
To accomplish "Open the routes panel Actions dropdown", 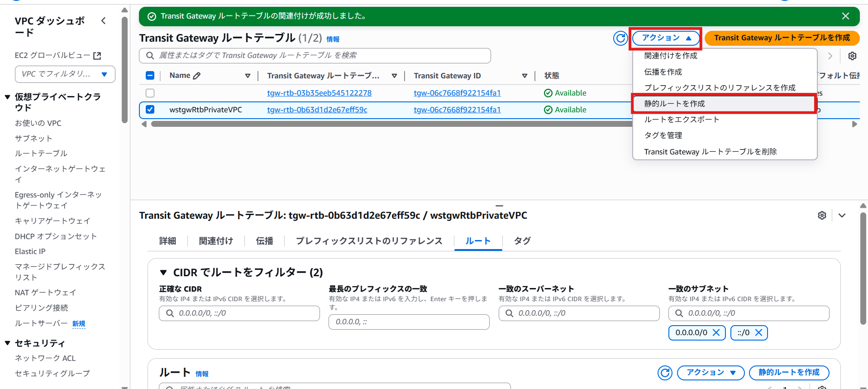I will point(711,373).
